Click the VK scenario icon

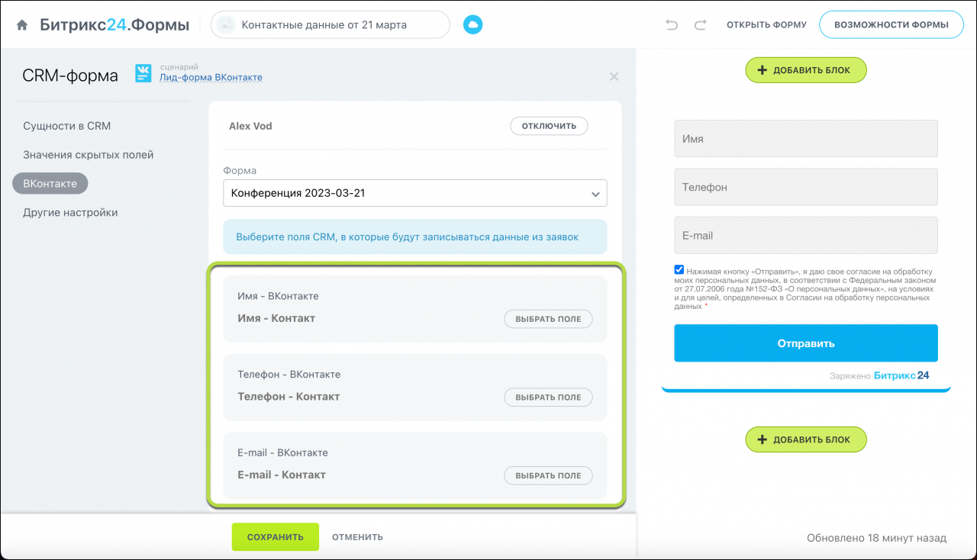tap(143, 73)
